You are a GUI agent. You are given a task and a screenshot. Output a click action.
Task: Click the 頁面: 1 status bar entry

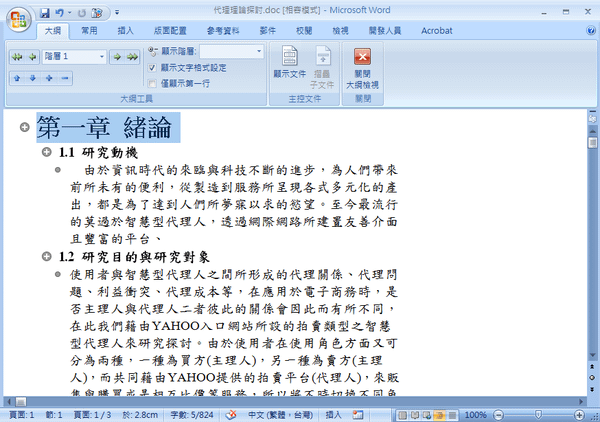tap(22, 415)
